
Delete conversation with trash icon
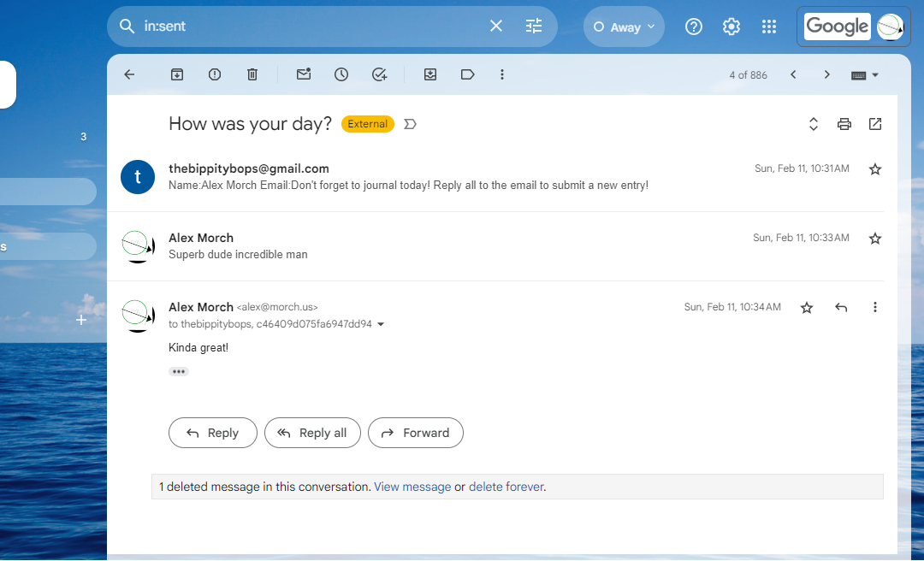pyautogui.click(x=252, y=74)
